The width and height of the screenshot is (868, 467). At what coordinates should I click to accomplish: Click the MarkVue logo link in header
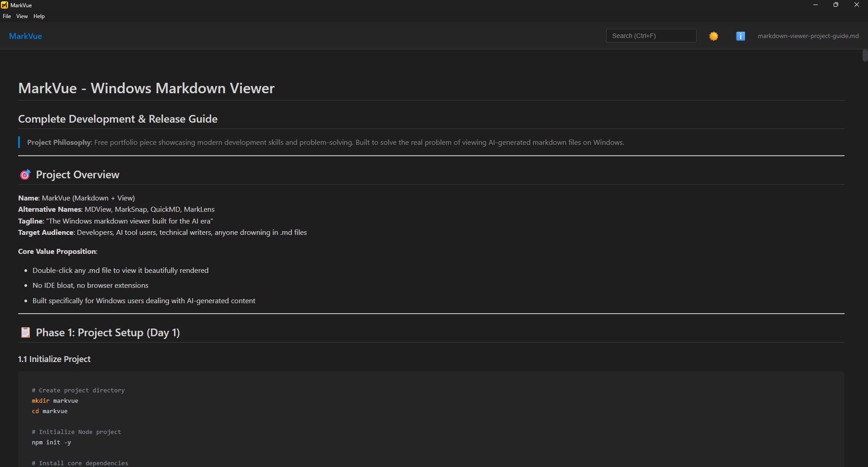25,36
